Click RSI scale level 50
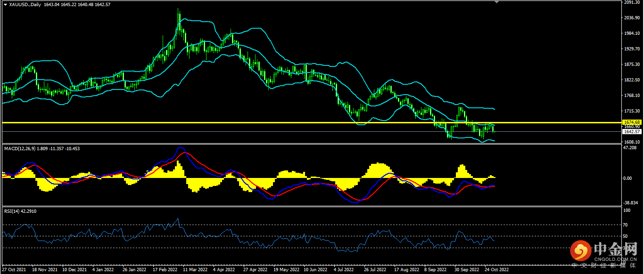The width and height of the screenshot is (644, 274). tap(626, 236)
